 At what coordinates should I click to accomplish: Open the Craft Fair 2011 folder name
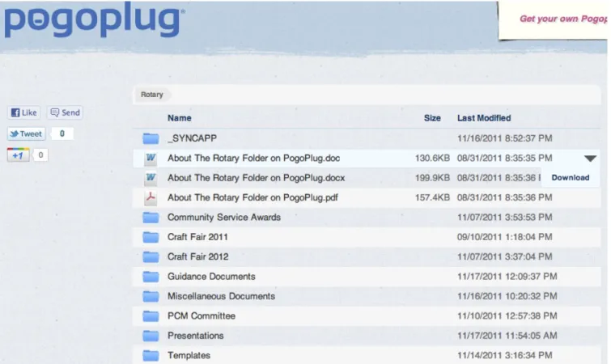point(197,237)
